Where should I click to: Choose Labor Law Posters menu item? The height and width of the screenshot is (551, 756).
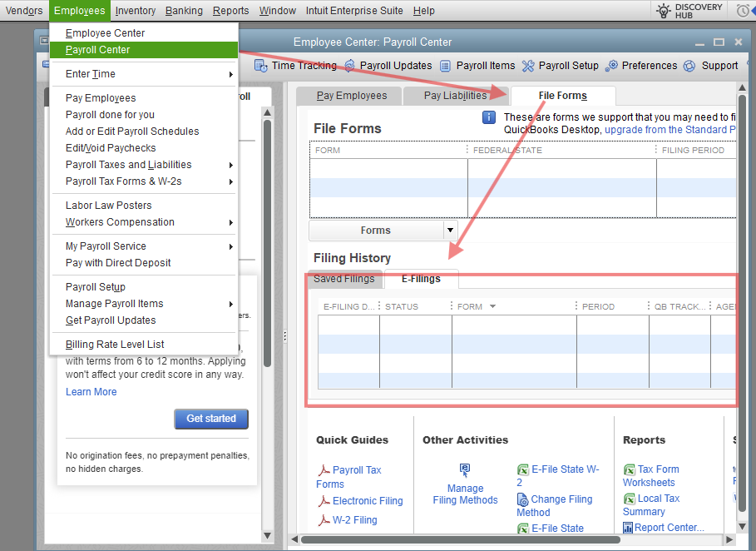[144, 205]
